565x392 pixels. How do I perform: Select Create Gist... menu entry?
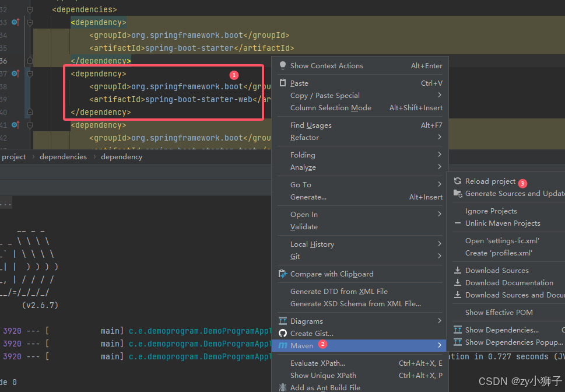[x=360, y=333]
